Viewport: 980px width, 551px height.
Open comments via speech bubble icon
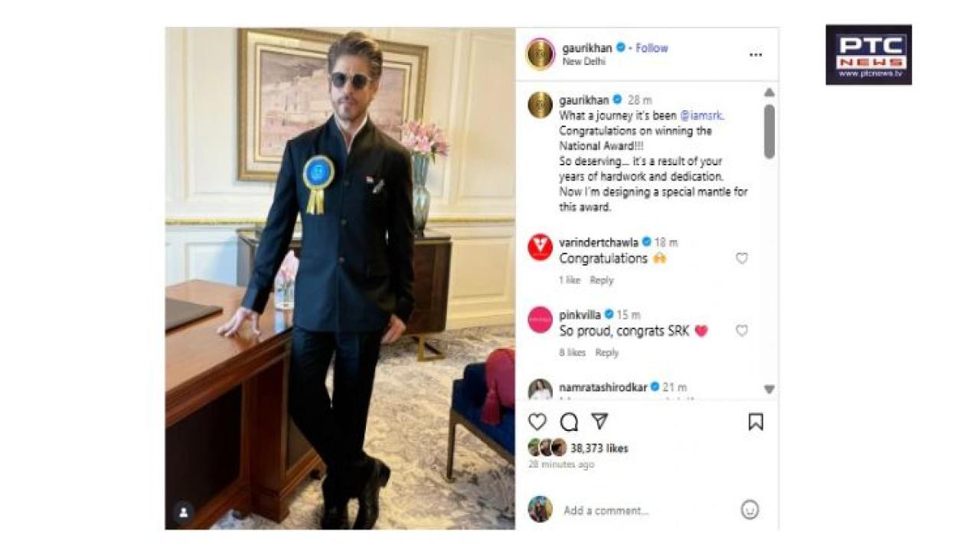[x=569, y=422]
